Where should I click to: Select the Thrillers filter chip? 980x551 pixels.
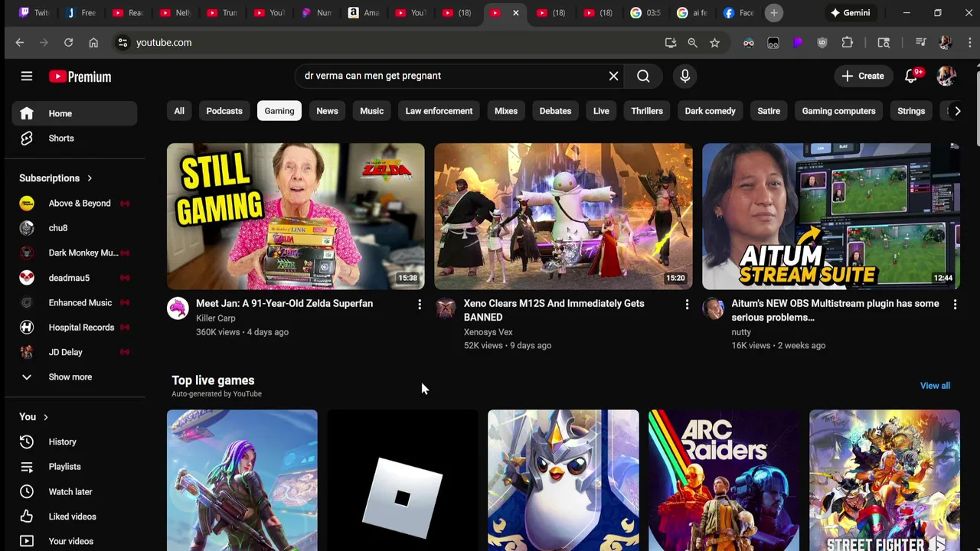647,111
